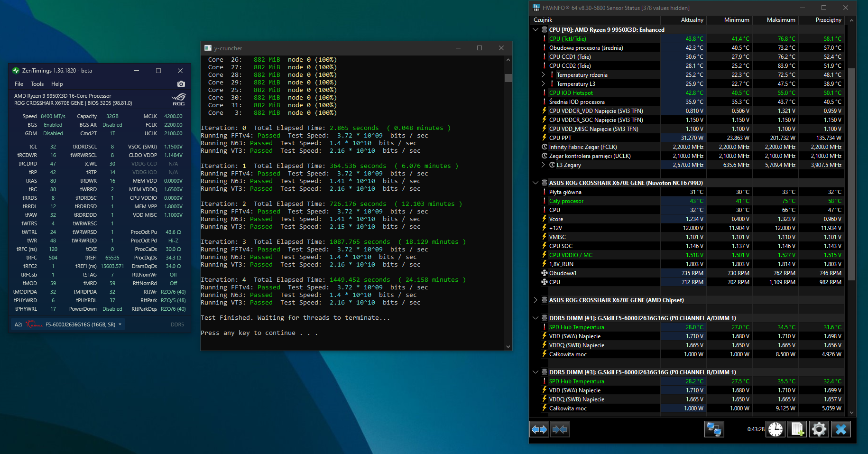Click the HWiNFO collapse arrows button
This screenshot has height=454, width=868.
[560, 429]
